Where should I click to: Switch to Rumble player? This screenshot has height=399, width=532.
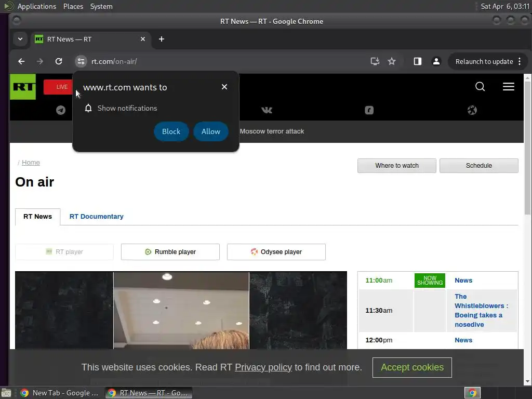[x=170, y=252]
